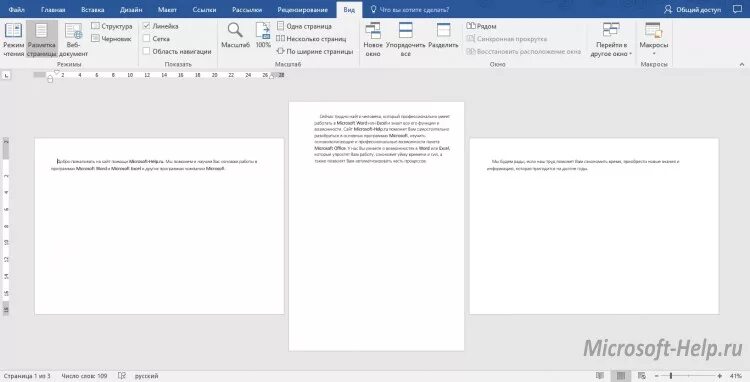This screenshot has height=382, width=750.
Task: Open the Масштаб zoom dialog magnifier
Action: pyautogui.click(x=235, y=36)
